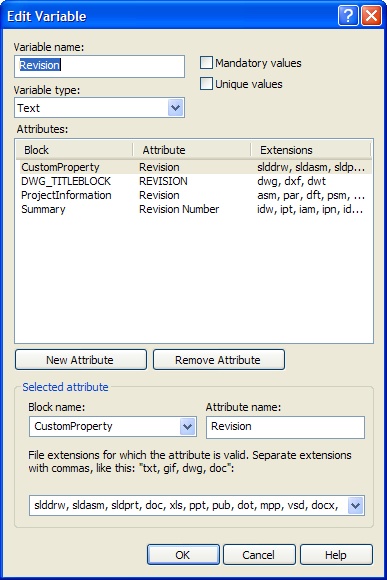Click the Attribute name field

click(x=285, y=427)
